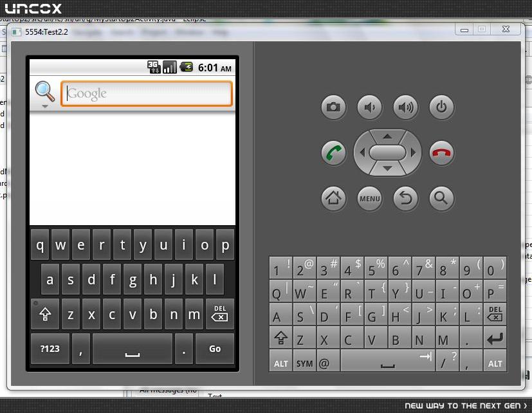This screenshot has width=532, height=413.
Task: Click the emulator hardware Search button
Action: [x=441, y=198]
